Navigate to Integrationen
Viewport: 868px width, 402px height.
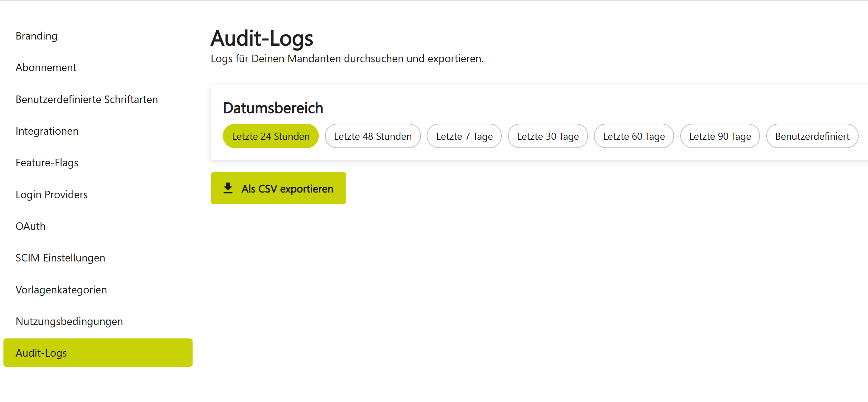pyautogui.click(x=47, y=131)
